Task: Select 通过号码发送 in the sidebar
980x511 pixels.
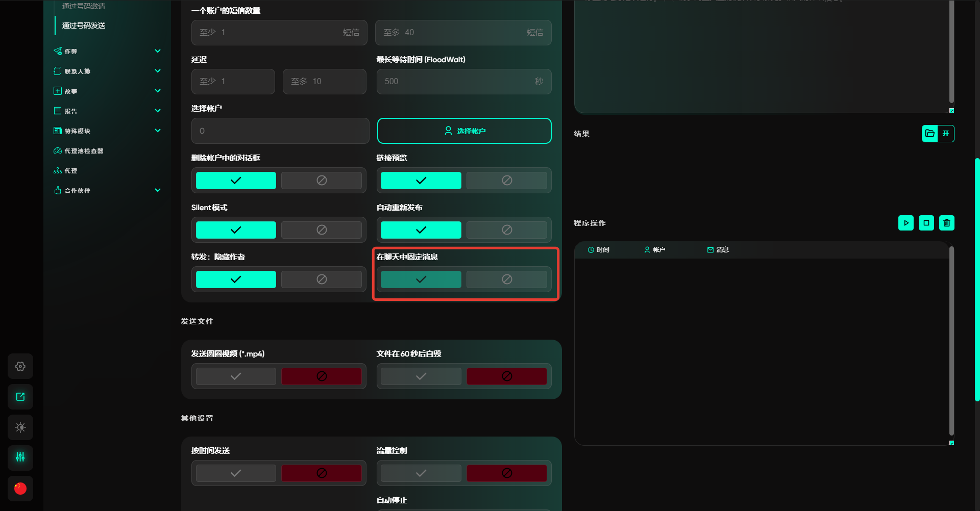Action: coord(84,25)
